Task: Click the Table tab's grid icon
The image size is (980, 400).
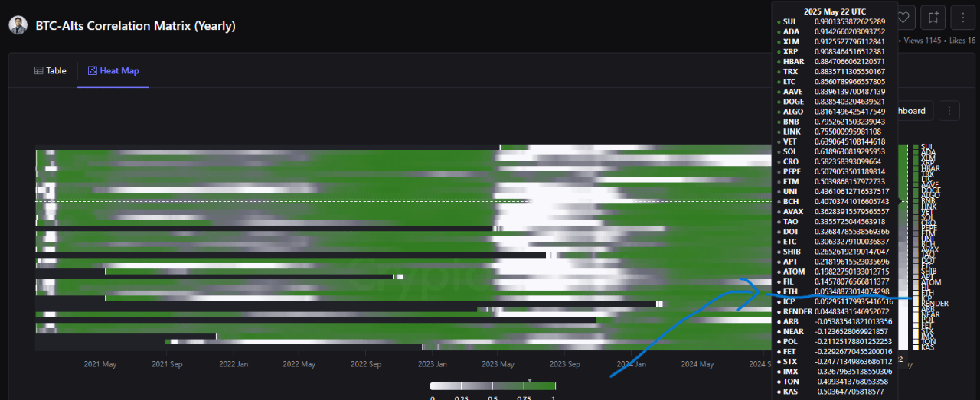Action: (x=38, y=70)
